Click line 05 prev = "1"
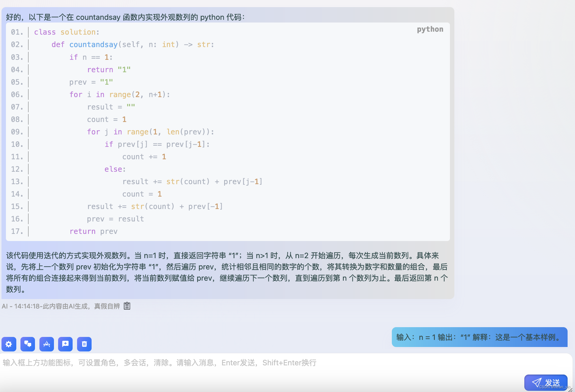Image resolution: width=575 pixels, height=392 pixels. click(91, 82)
